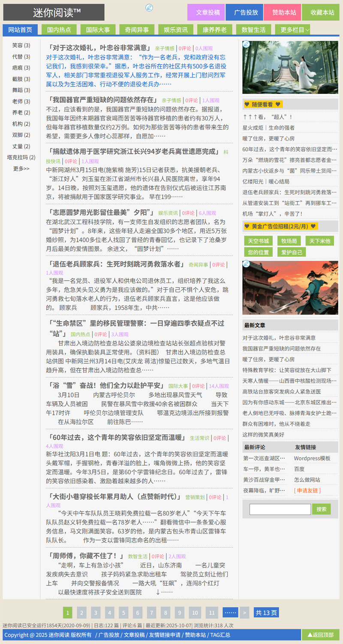Screen dimensions: 343x644
Task: Select the 老师 (3) tag
Action: 21,101
